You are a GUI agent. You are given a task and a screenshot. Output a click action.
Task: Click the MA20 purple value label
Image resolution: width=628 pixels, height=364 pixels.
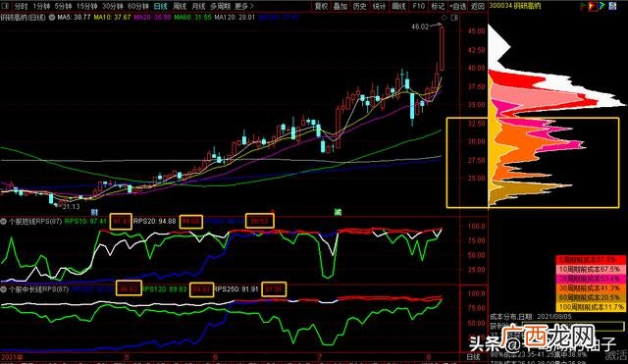[153, 18]
